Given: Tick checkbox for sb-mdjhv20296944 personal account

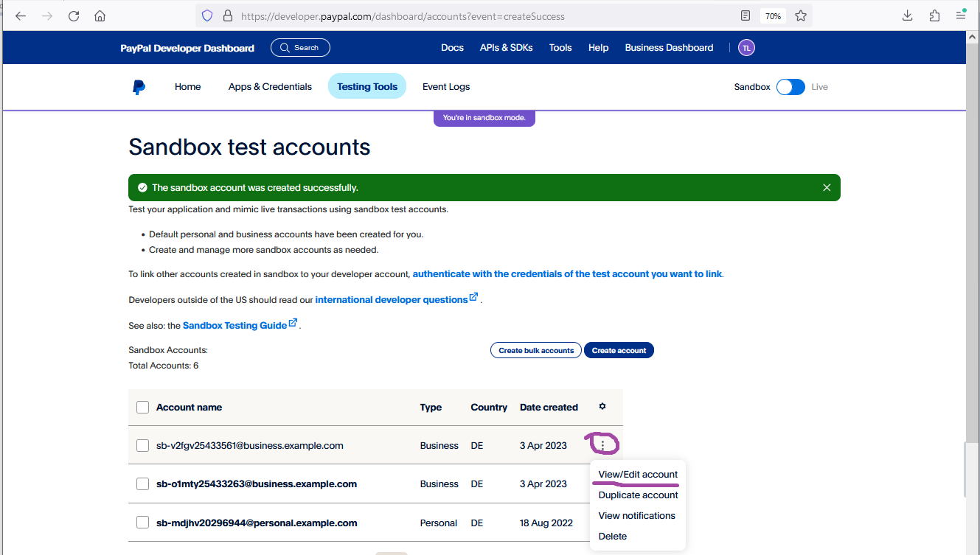Looking at the screenshot, I should click(143, 523).
